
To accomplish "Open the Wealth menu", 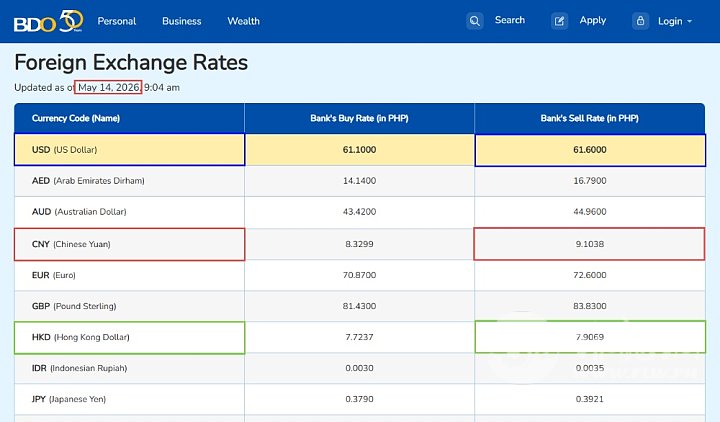I will tap(243, 21).
